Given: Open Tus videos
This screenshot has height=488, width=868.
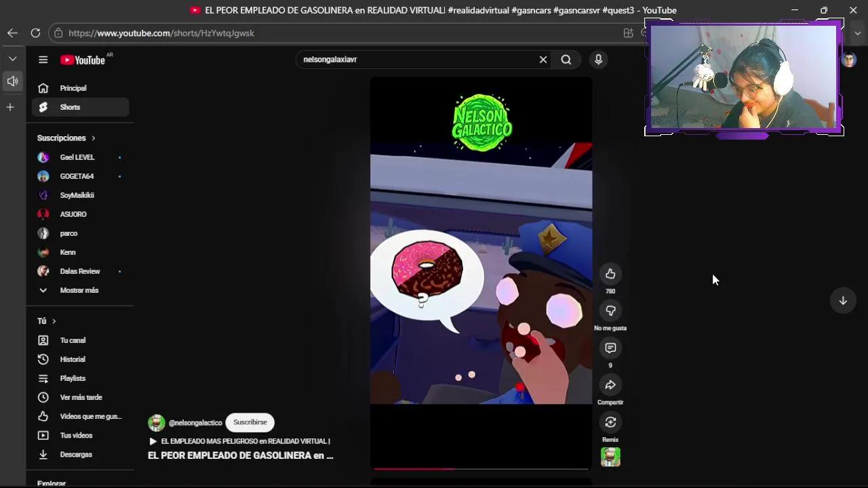Looking at the screenshot, I should coord(80,435).
